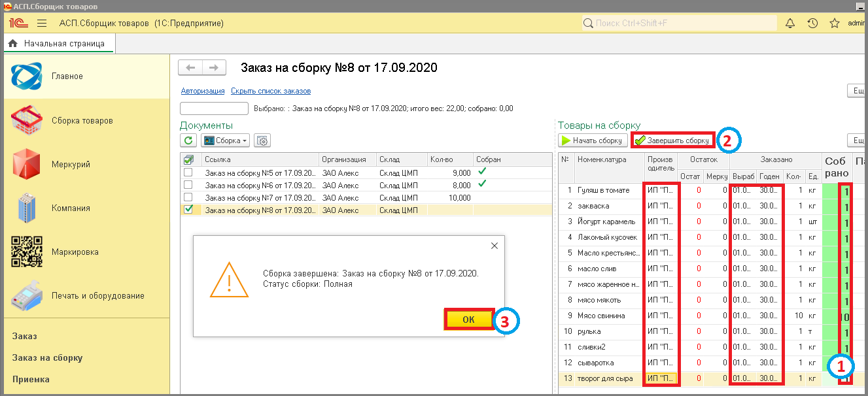
Task: Click the notifications bell icon
Action: click(790, 24)
